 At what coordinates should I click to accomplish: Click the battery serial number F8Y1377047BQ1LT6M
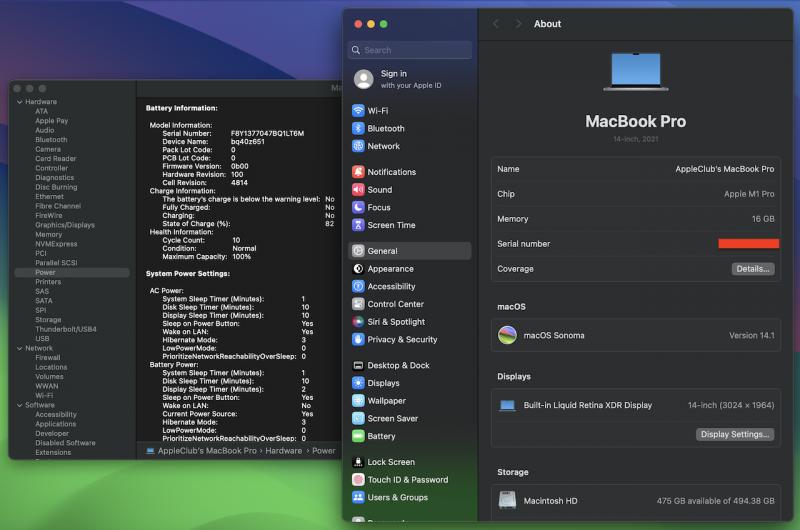point(267,134)
